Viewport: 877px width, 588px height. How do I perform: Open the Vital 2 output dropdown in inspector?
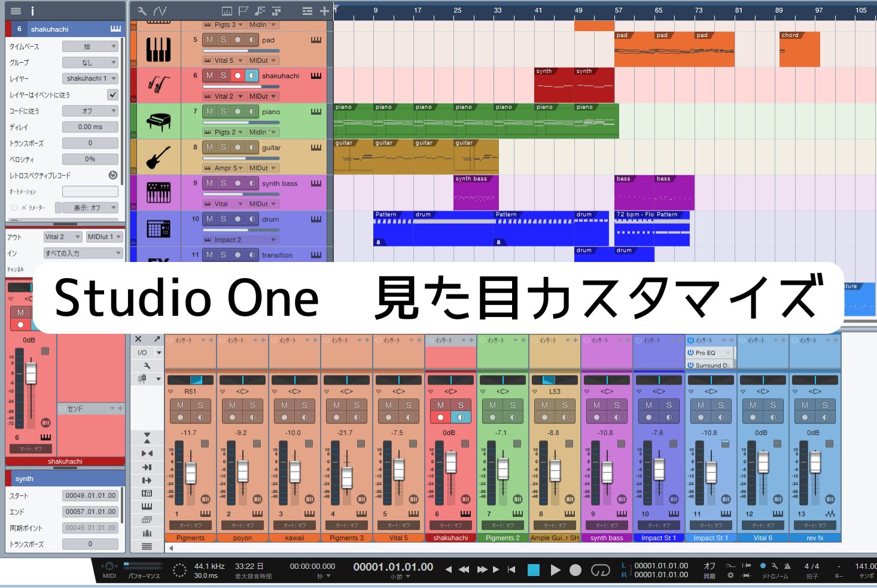[x=62, y=237]
